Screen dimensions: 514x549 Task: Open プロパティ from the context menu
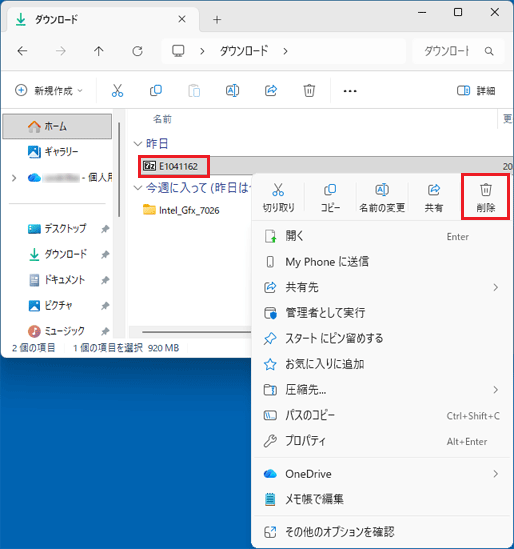tap(382, 441)
